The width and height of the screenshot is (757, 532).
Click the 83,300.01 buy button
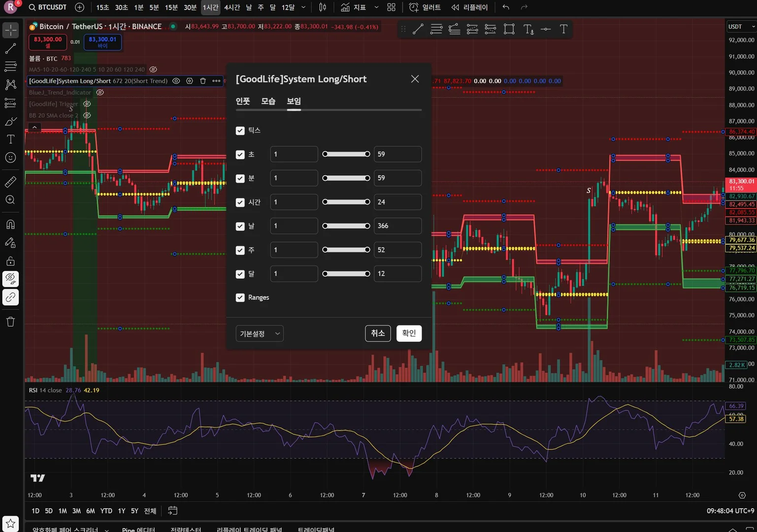click(x=102, y=42)
